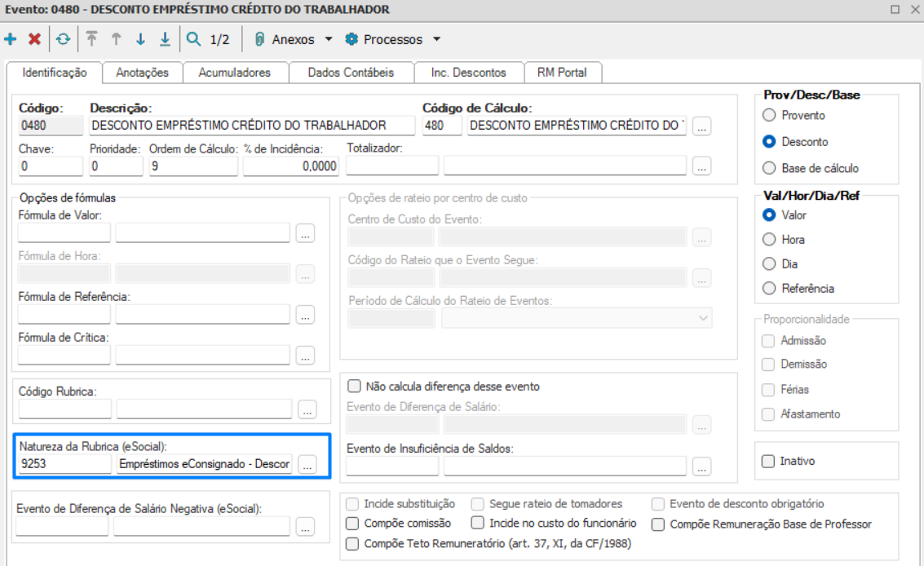The image size is (924, 566).
Task: Select Base de cálculo radio option
Action: (769, 168)
